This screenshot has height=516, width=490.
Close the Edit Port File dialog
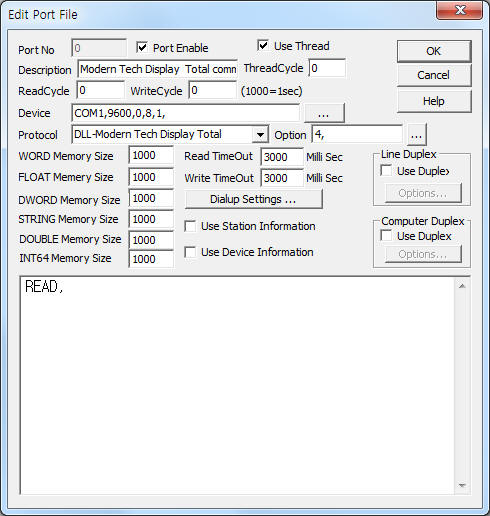coord(460,11)
